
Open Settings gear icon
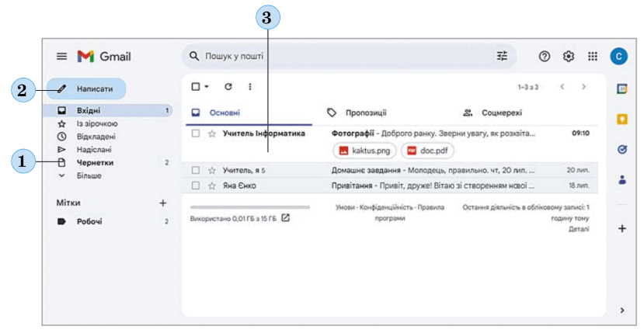[569, 56]
